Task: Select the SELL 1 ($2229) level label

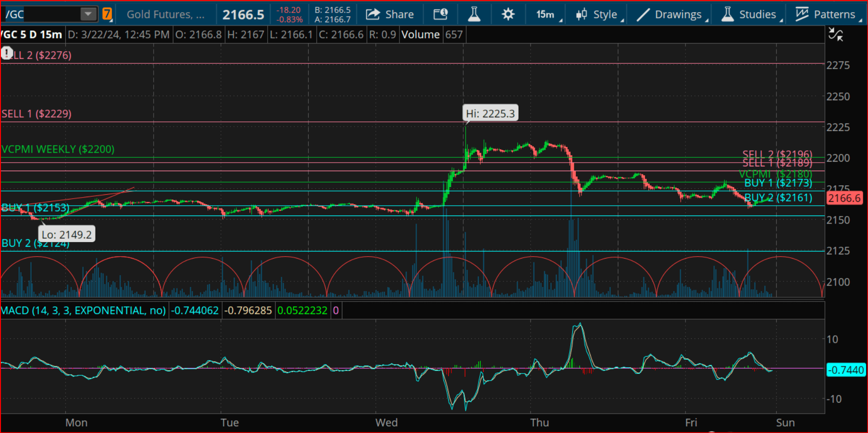Action: 36,114
